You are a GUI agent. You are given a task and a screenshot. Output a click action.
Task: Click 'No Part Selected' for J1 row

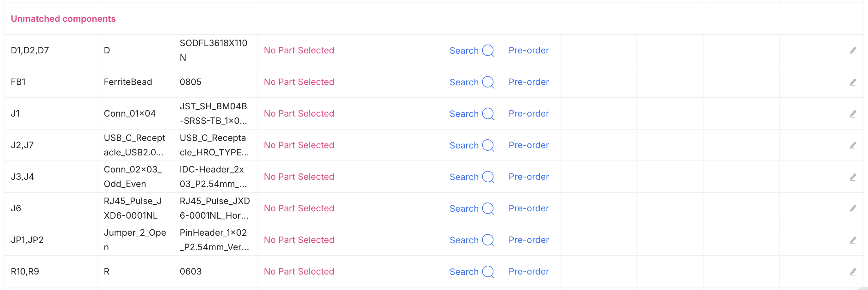point(299,114)
